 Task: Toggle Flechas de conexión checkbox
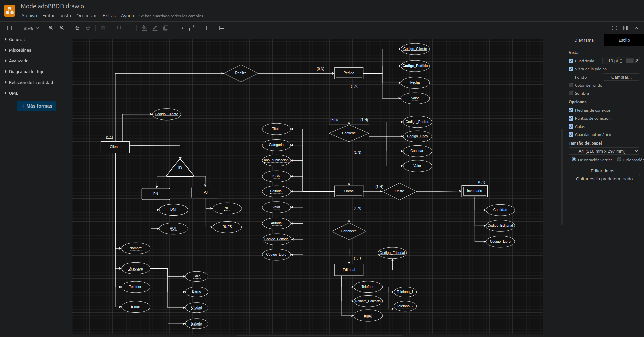pos(571,110)
